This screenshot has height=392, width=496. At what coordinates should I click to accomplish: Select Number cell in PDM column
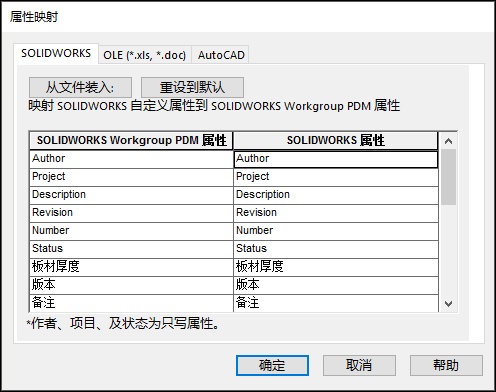131,231
